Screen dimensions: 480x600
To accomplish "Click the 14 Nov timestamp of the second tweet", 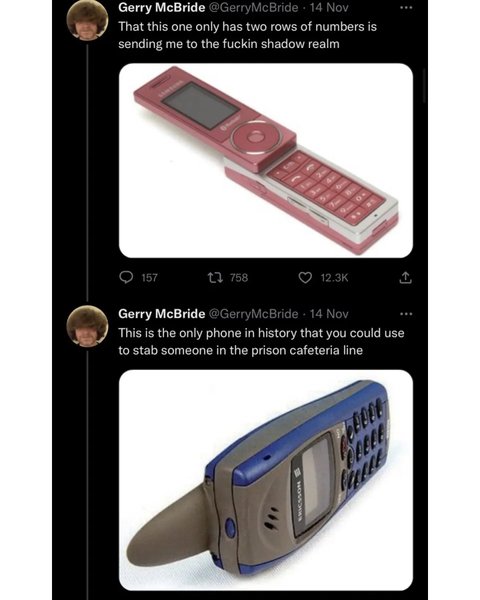I will click(x=329, y=314).
